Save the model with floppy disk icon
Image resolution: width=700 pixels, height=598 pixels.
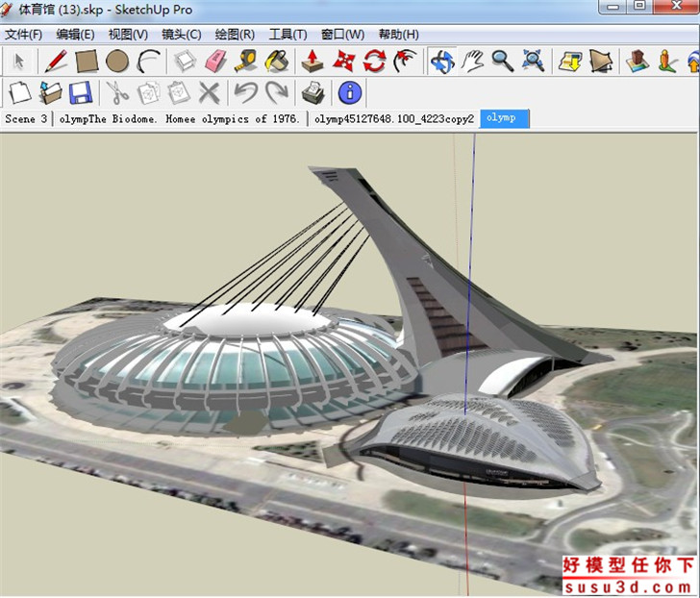tap(81, 93)
